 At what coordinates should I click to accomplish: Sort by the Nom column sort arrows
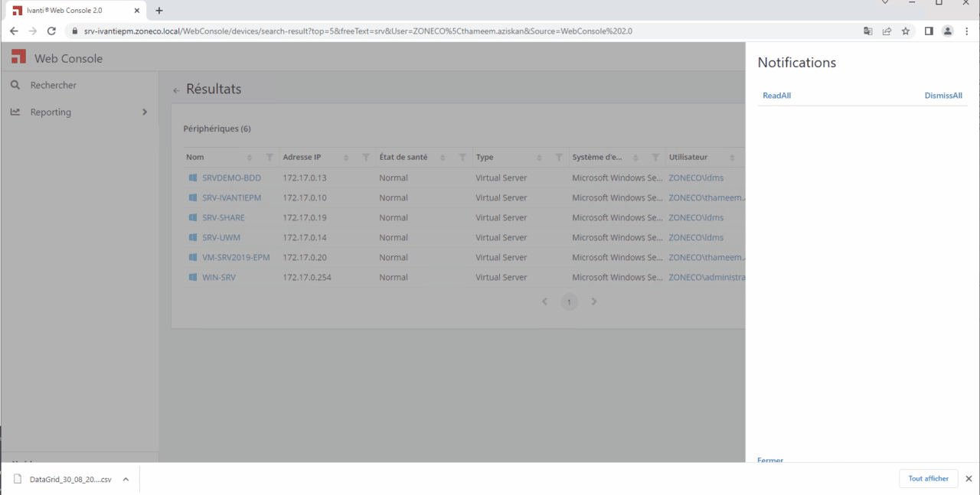(x=249, y=158)
